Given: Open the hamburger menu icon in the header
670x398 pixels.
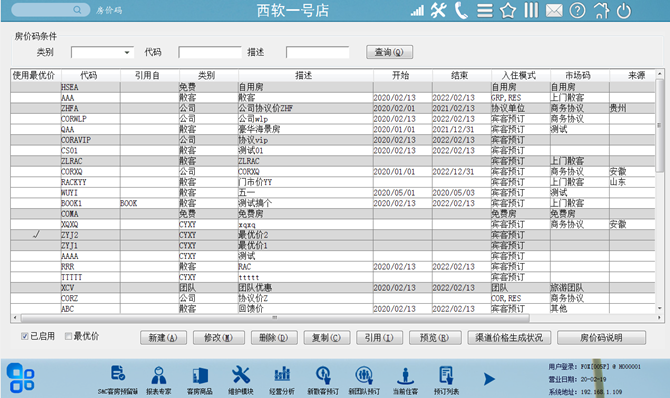Looking at the screenshot, I should pyautogui.click(x=485, y=11).
